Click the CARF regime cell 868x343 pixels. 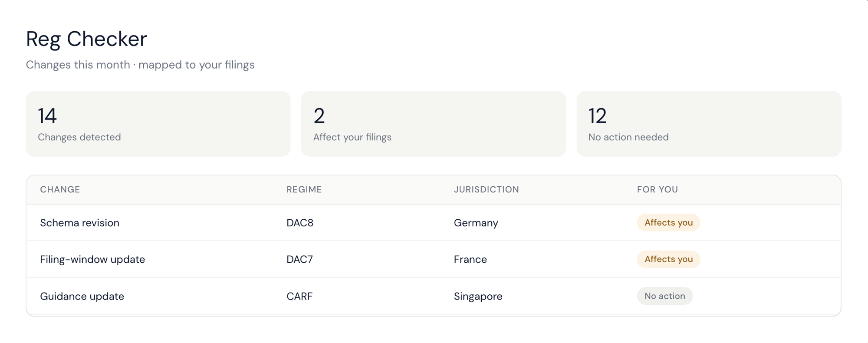tap(299, 296)
